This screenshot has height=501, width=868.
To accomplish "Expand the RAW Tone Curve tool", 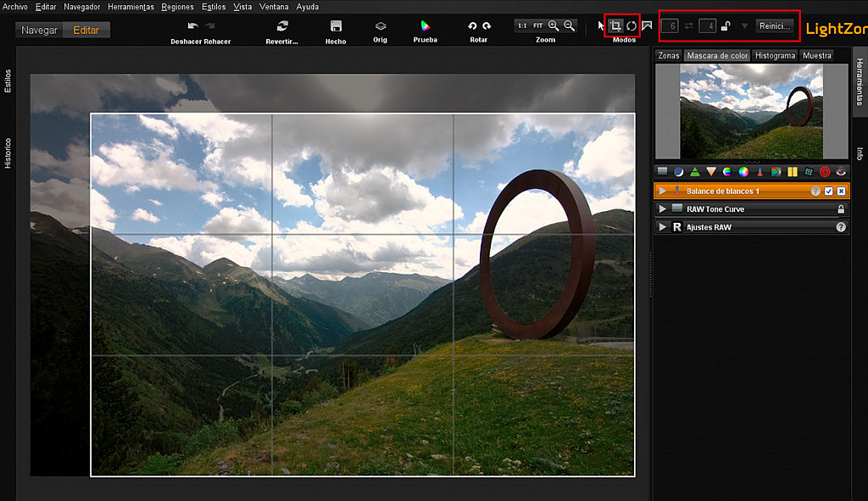I will pyautogui.click(x=663, y=209).
